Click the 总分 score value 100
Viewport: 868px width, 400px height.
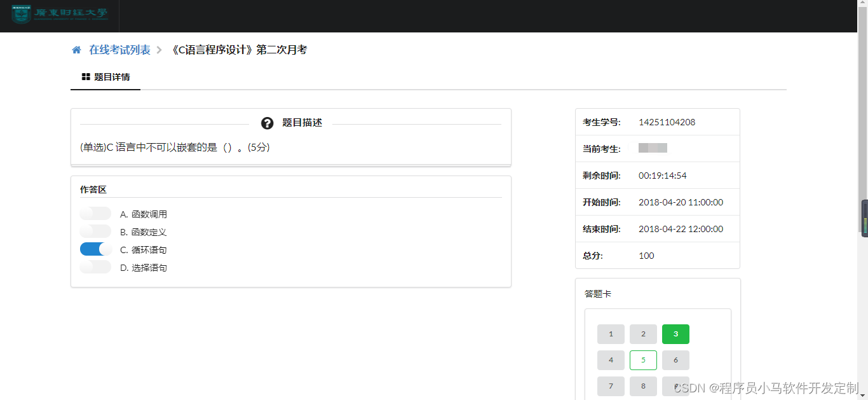coord(646,256)
